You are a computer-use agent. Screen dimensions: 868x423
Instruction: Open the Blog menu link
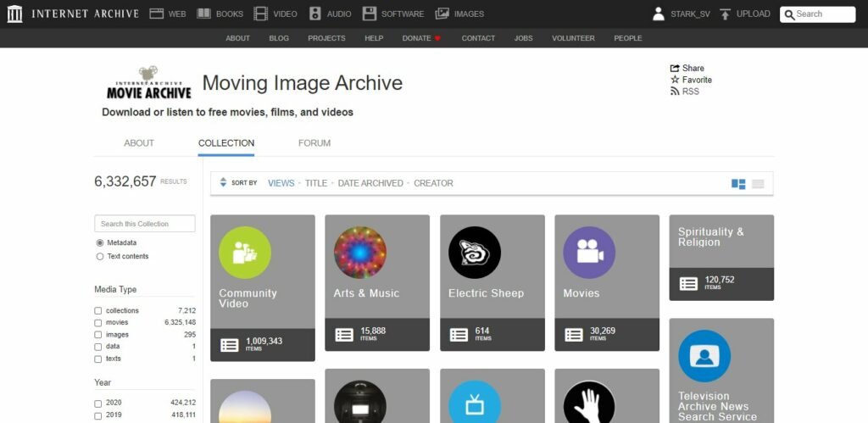point(279,38)
